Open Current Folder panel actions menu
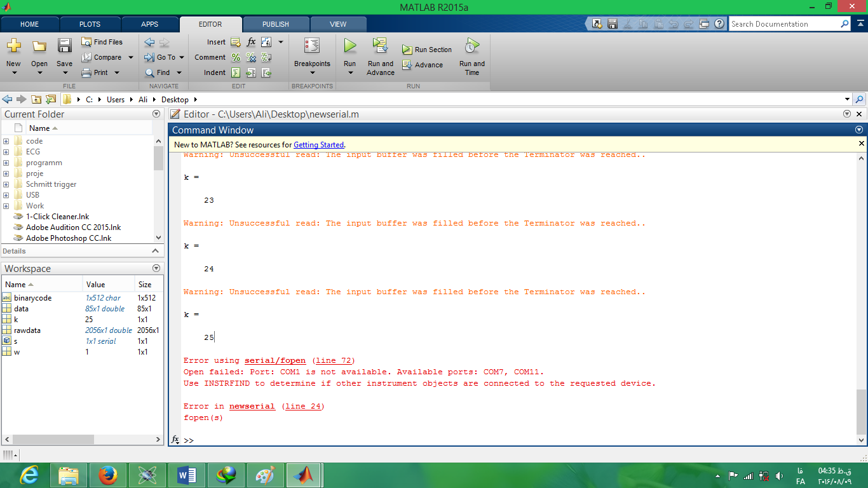This screenshot has height=488, width=868. (x=156, y=114)
